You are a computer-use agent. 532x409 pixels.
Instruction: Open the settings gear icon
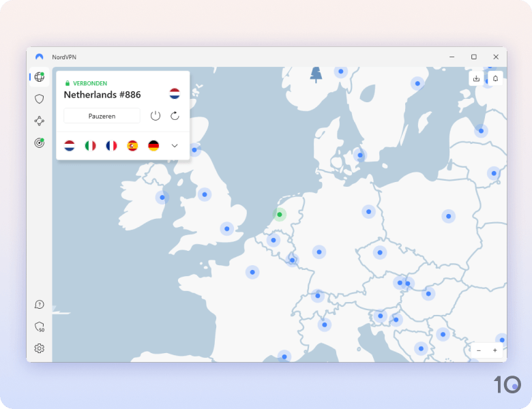(x=40, y=348)
